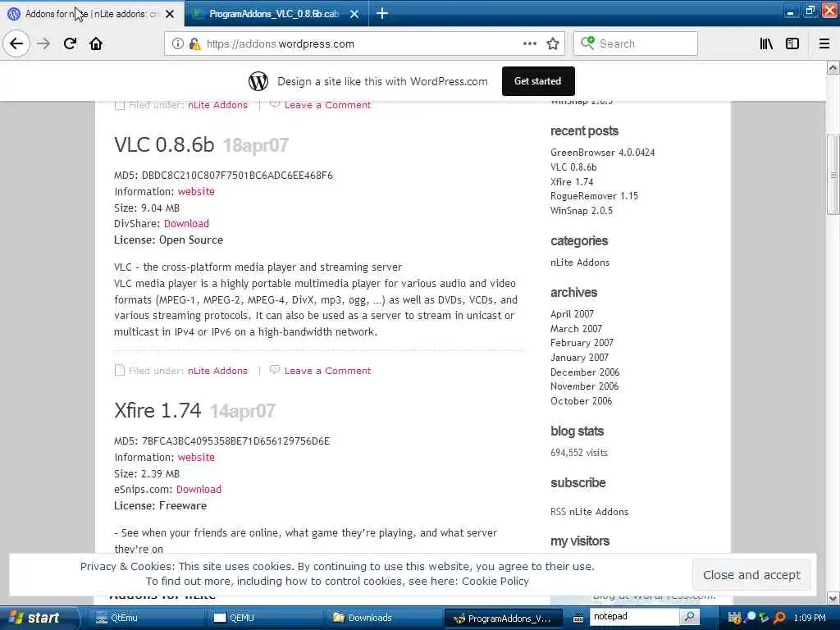
Task: Open VLC Information website link
Action: tap(196, 192)
